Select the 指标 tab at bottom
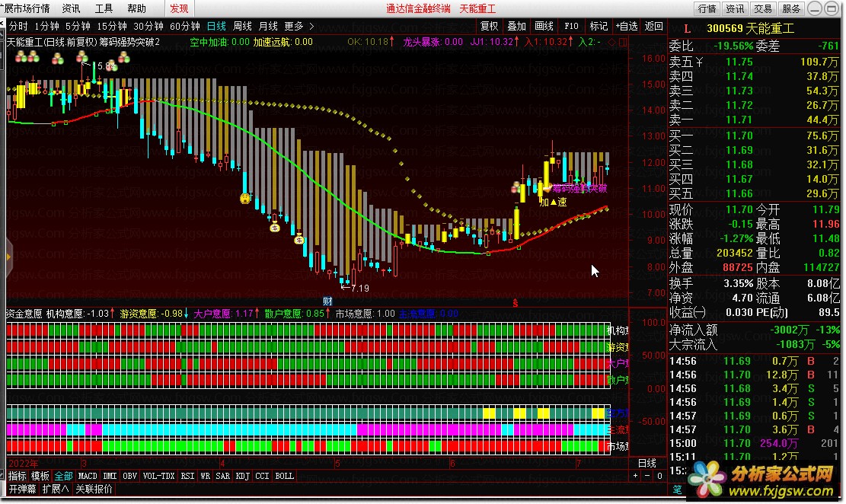Viewport: 846px width, 504px height. 18,476
